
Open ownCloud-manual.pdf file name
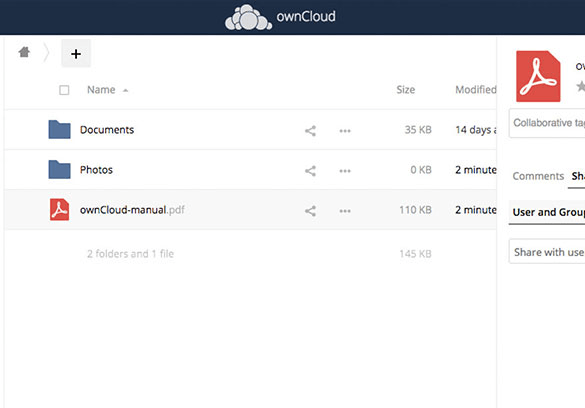[132, 210]
